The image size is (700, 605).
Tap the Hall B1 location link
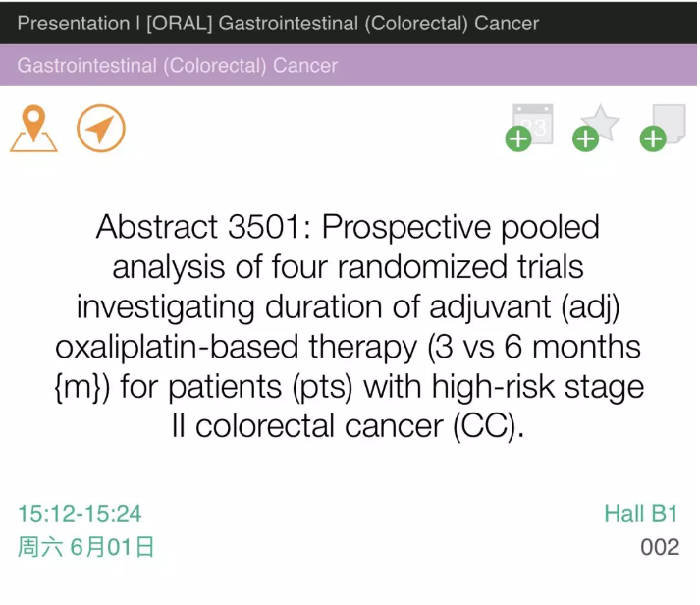641,514
